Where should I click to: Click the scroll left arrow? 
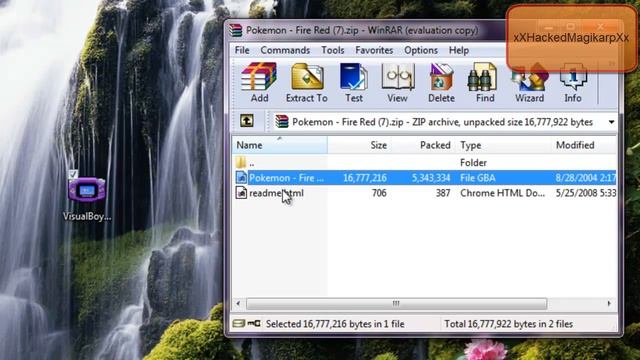(238, 304)
